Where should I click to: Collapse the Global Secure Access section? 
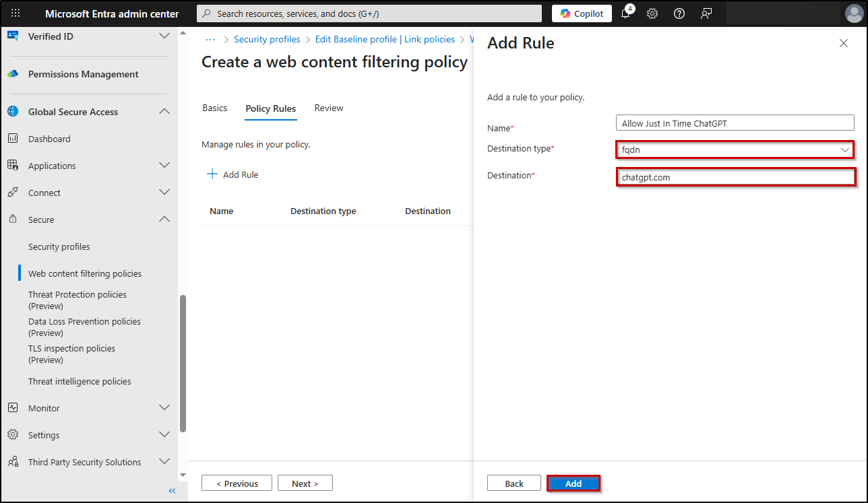point(164,112)
